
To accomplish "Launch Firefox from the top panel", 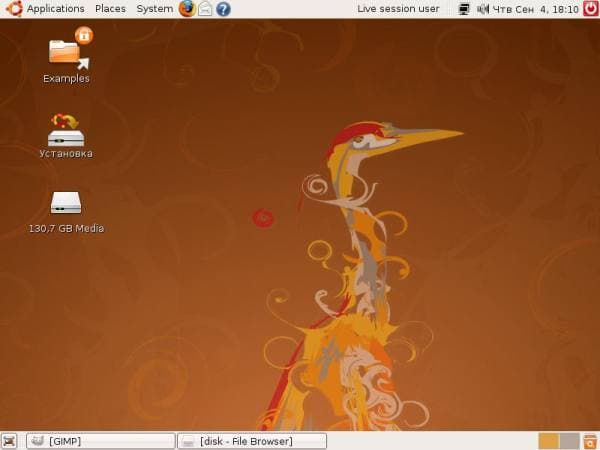I will point(188,9).
